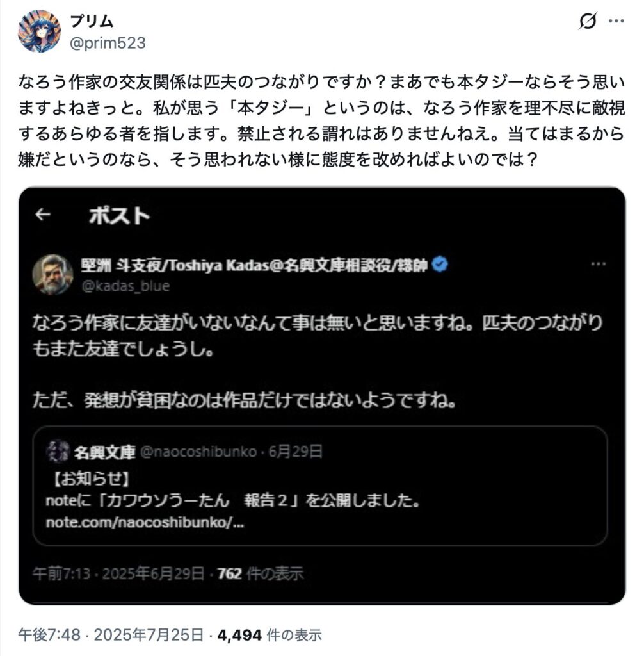Click the ポスト header title
This screenshot has height=656, width=644.
click(x=119, y=216)
